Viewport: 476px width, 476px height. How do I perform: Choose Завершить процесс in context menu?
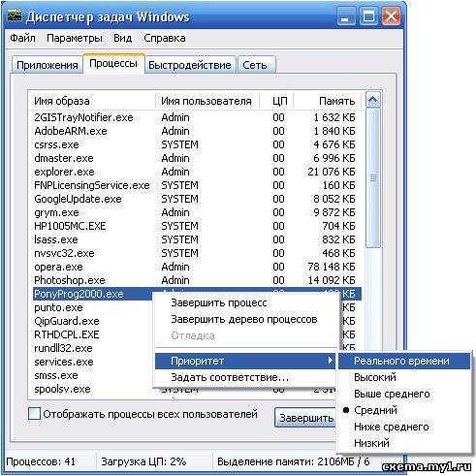point(219,302)
